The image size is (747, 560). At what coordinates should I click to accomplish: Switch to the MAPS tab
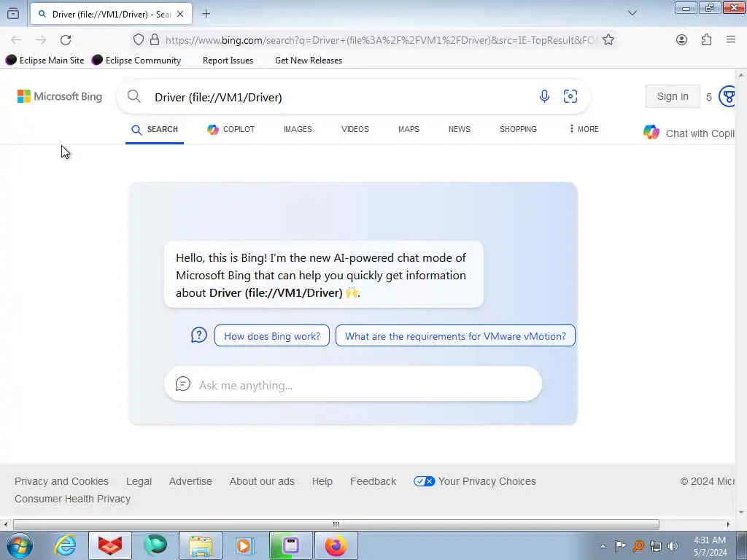[409, 130]
